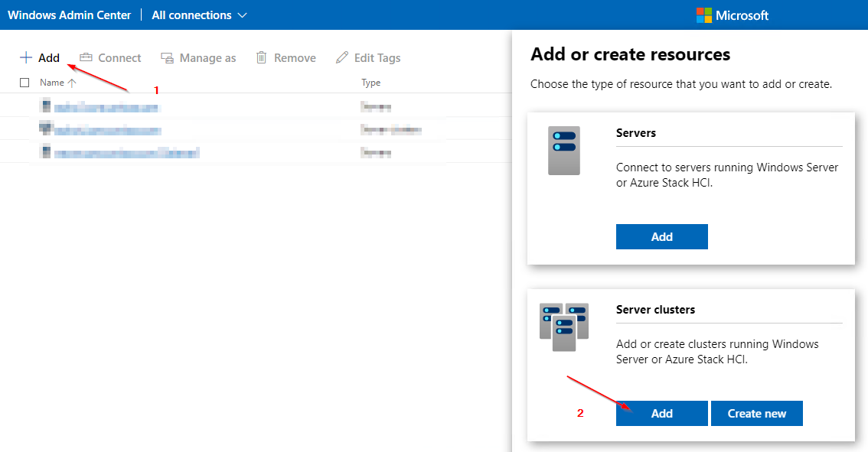The height and width of the screenshot is (452, 868).
Task: Click 'Choose the type of resource' text
Action: [x=681, y=84]
